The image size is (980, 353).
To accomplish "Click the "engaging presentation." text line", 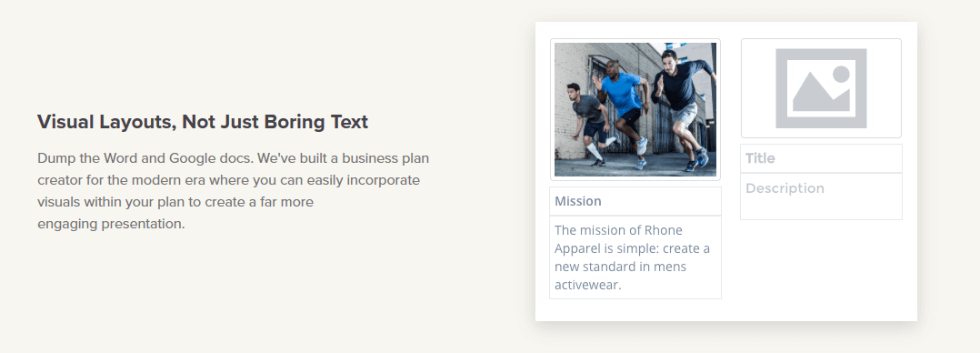I will click(x=111, y=224).
